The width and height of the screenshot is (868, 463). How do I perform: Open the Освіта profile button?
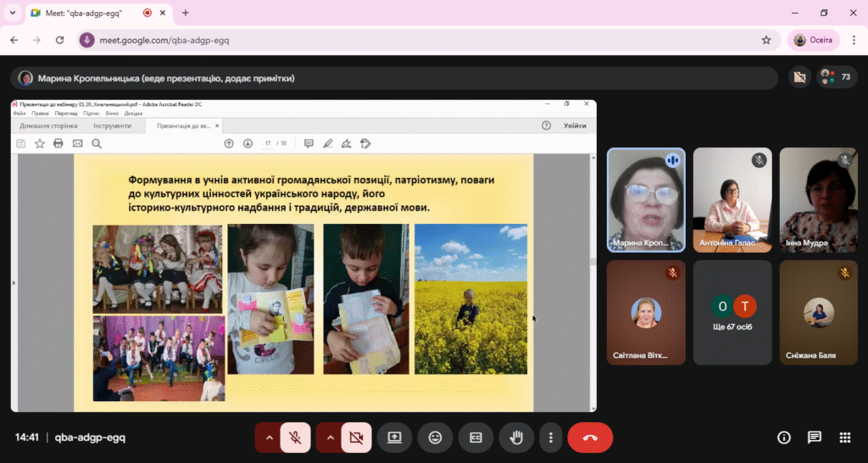(813, 40)
